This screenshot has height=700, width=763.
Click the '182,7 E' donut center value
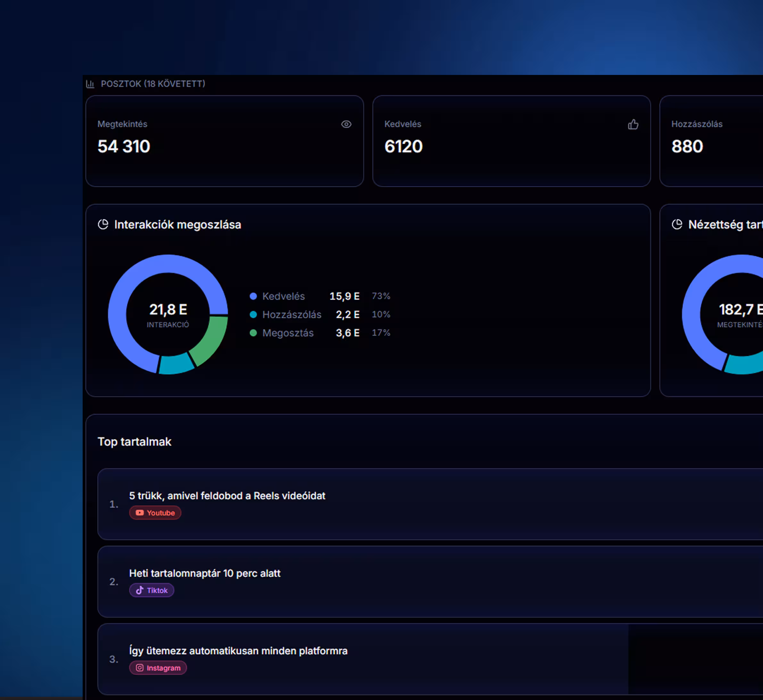tap(741, 309)
